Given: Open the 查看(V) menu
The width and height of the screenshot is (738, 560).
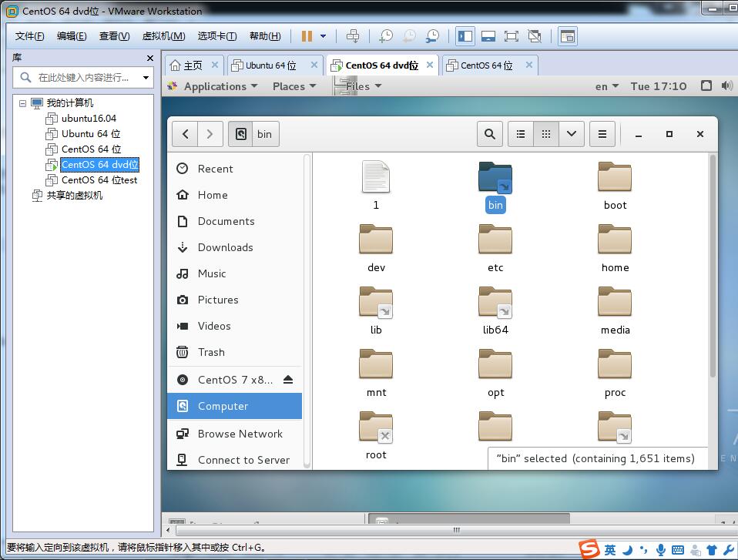Looking at the screenshot, I should 114,36.
